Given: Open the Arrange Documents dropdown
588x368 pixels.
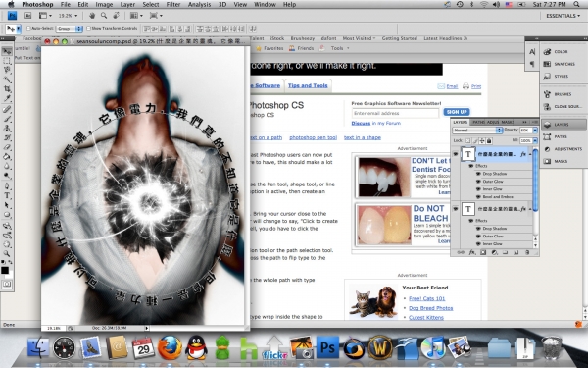Looking at the screenshot, I should (136, 16).
